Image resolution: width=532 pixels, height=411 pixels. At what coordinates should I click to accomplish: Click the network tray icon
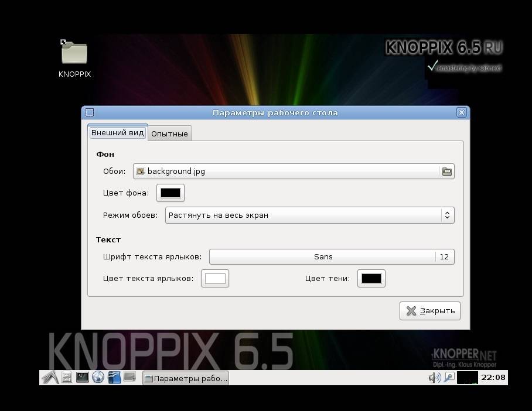[449, 377]
